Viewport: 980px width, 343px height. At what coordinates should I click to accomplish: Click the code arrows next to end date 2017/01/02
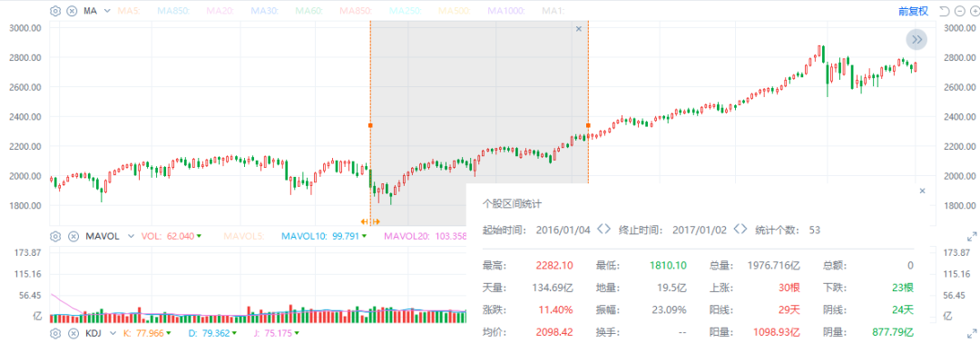point(740,230)
